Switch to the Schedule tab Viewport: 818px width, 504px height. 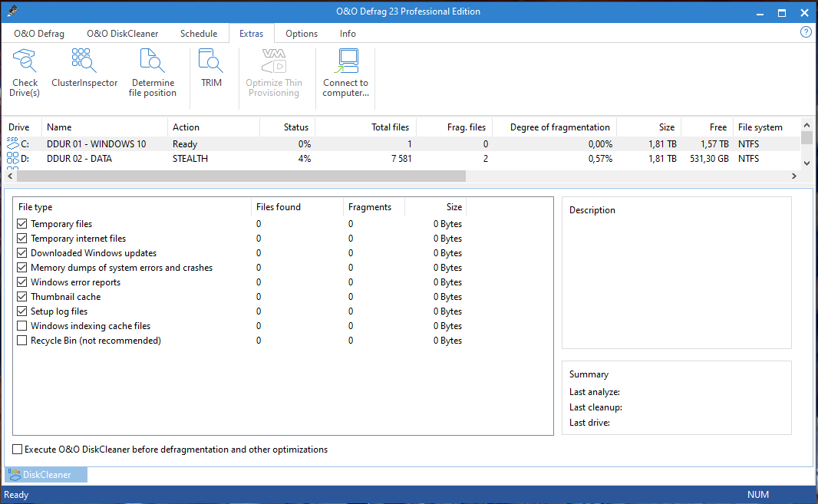199,34
